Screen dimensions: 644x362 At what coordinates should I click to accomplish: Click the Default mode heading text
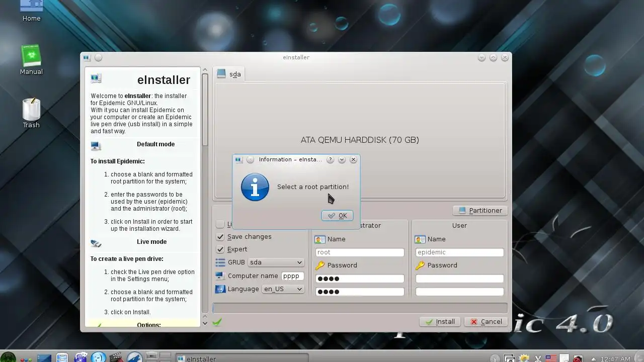[x=156, y=144]
